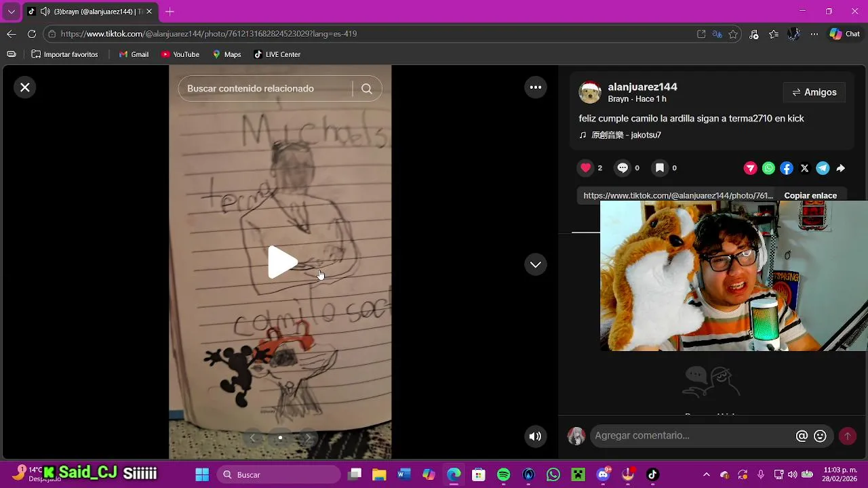Focus the 'Buscar contenido relacionado' field
The width and height of the screenshot is (868, 488).
[x=264, y=89]
